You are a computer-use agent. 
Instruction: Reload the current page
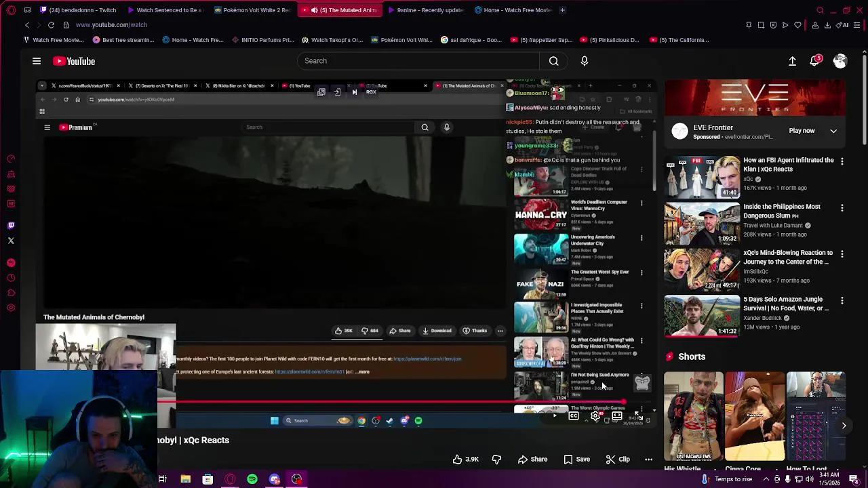click(x=51, y=25)
